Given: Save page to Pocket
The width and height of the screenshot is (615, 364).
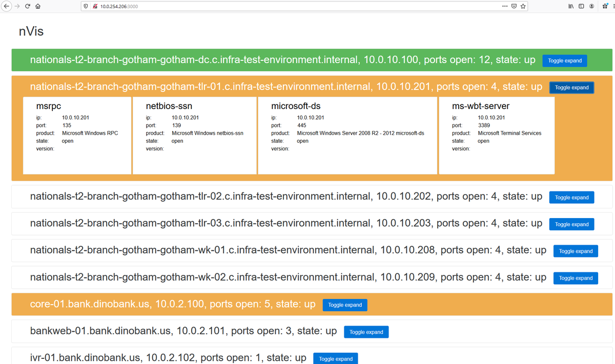Looking at the screenshot, I should pos(514,6).
